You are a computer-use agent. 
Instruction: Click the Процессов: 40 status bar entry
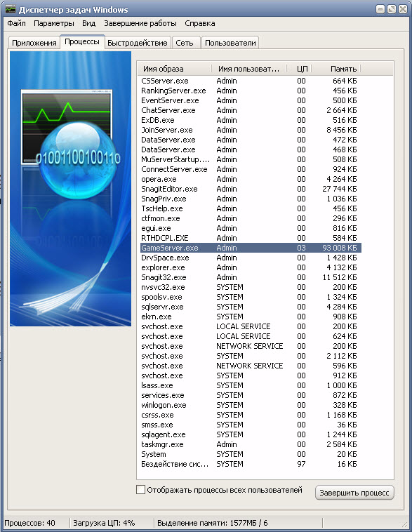click(x=30, y=523)
